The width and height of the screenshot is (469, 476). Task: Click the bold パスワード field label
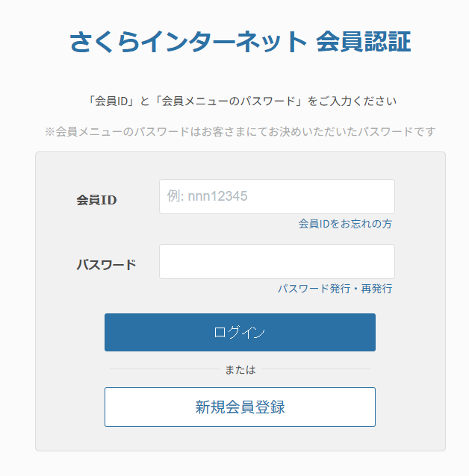tap(106, 265)
